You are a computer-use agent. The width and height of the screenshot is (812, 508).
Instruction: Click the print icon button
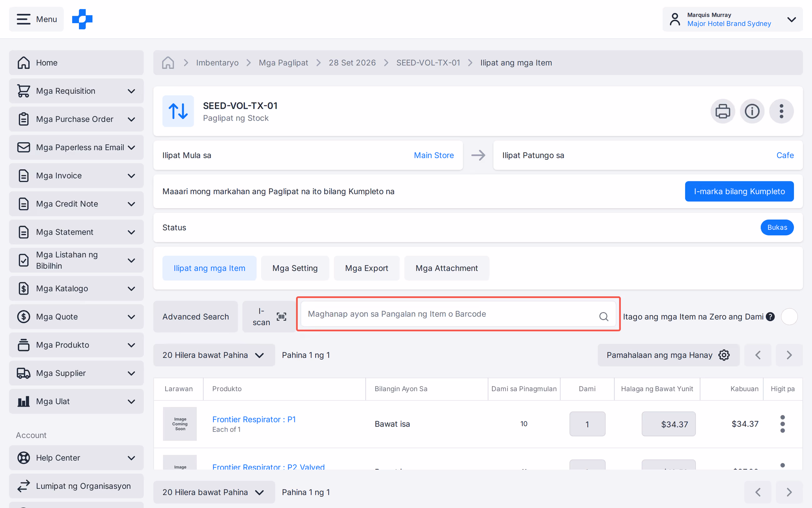point(722,111)
